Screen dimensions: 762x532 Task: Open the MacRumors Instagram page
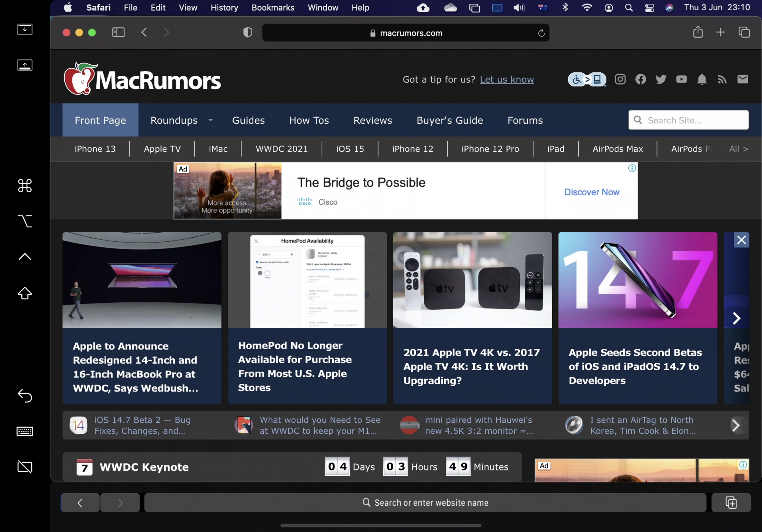click(x=620, y=79)
